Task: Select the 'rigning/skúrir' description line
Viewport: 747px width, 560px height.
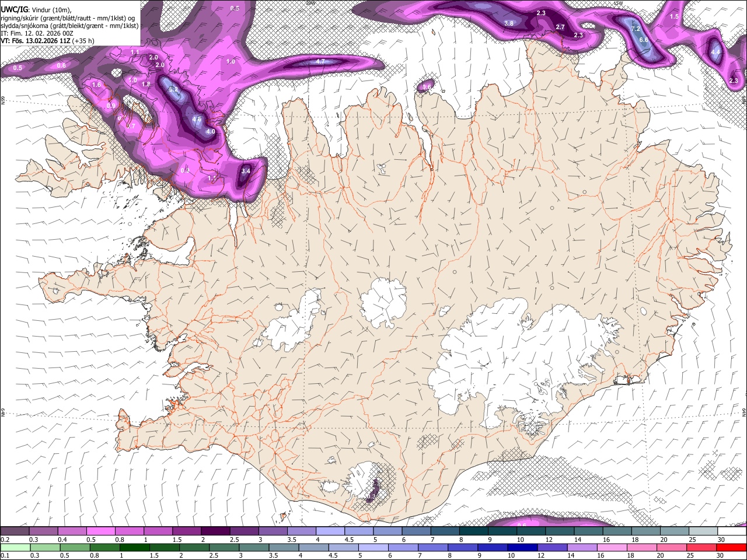Action: click(x=68, y=18)
